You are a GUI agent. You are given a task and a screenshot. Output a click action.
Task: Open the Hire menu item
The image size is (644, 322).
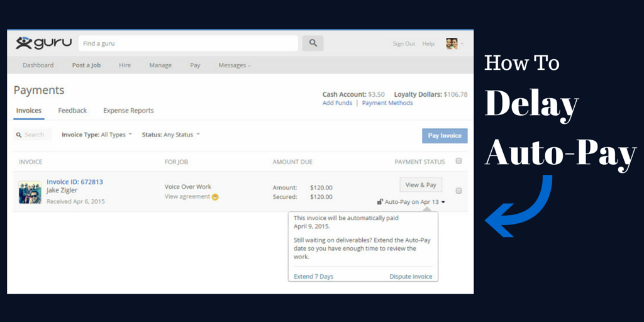pyautogui.click(x=125, y=65)
